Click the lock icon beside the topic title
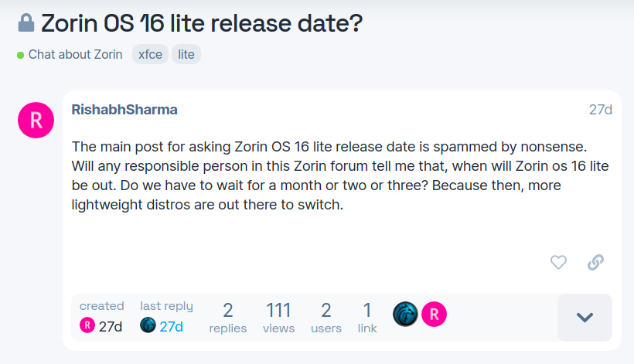 [x=26, y=24]
